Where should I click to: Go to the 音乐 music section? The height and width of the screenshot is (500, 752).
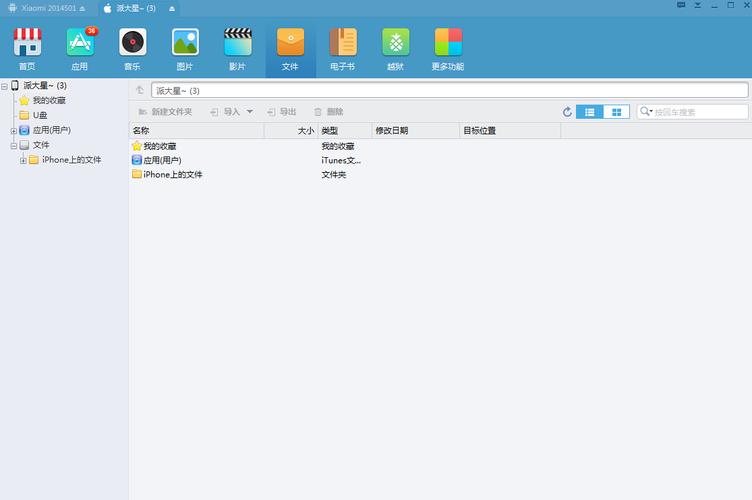tap(132, 48)
